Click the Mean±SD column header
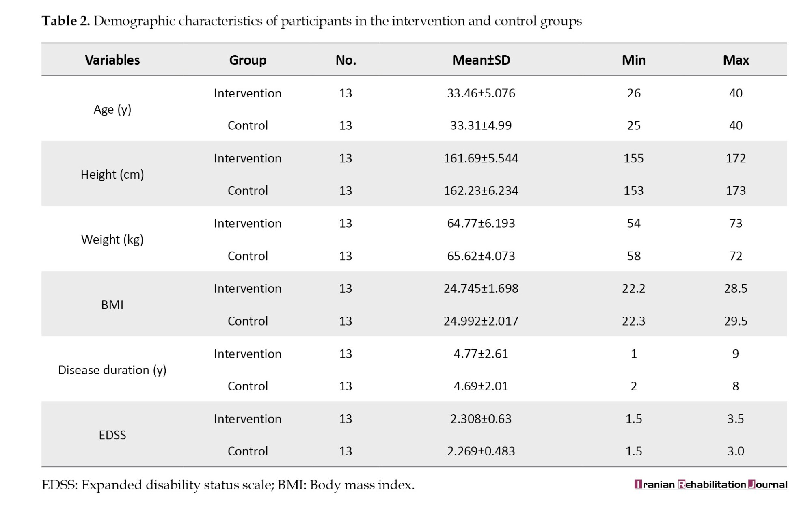The image size is (812, 511). click(x=481, y=60)
